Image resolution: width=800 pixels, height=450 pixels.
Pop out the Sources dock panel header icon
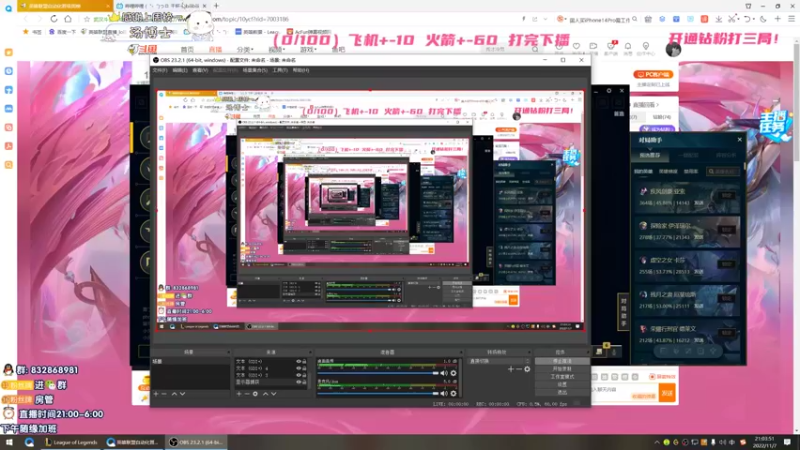click(310, 352)
